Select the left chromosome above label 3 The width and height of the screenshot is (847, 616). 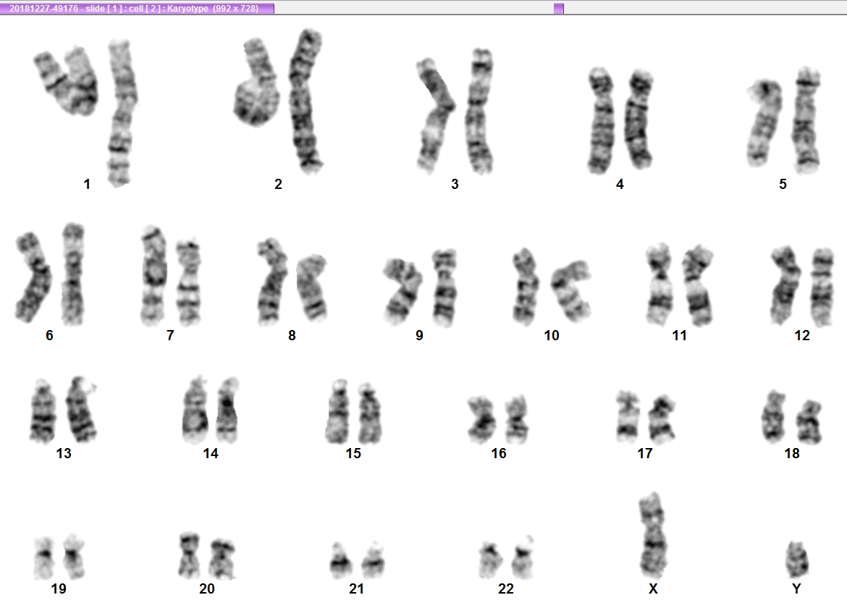click(435, 116)
